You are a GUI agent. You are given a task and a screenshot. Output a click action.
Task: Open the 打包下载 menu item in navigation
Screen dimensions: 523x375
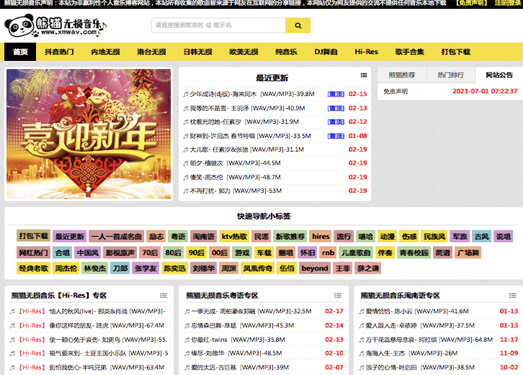coord(456,52)
